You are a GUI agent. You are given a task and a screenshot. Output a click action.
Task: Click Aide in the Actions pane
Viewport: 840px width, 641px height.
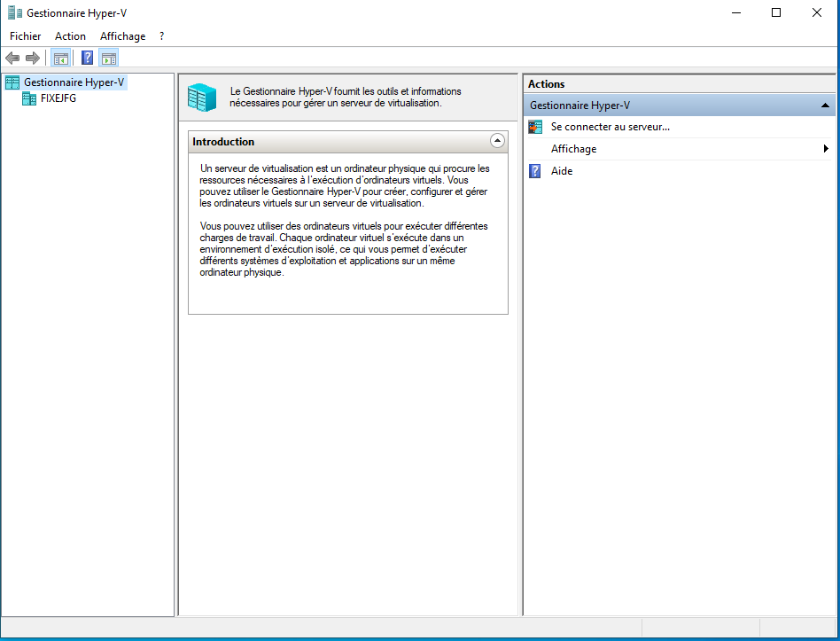click(x=562, y=171)
